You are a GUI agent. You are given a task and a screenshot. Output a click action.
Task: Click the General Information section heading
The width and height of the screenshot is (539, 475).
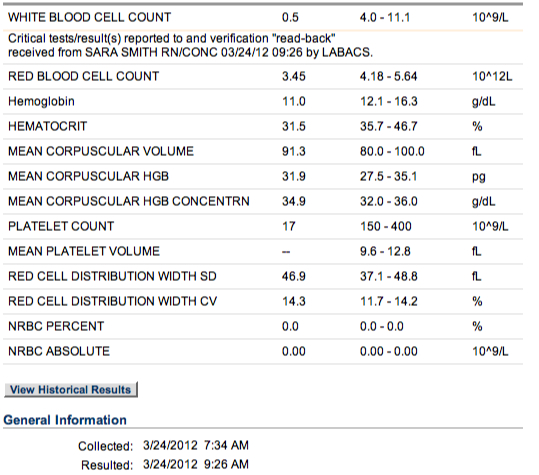coord(65,420)
